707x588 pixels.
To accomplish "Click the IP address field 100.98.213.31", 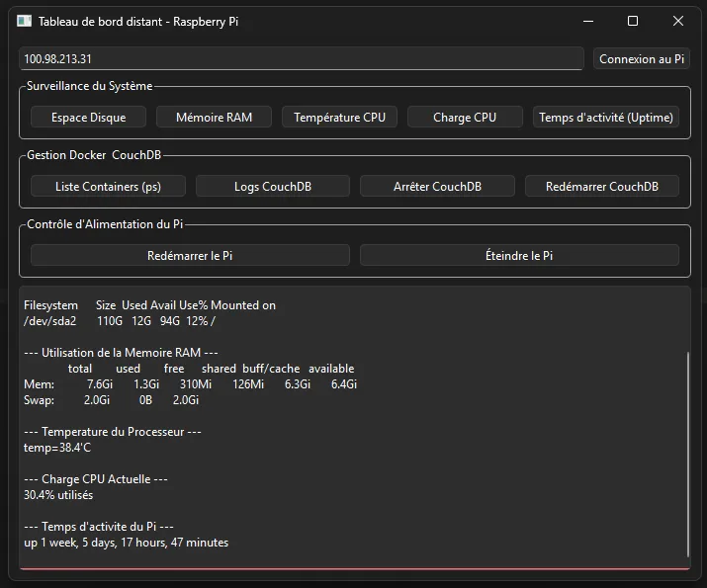I will [x=302, y=58].
